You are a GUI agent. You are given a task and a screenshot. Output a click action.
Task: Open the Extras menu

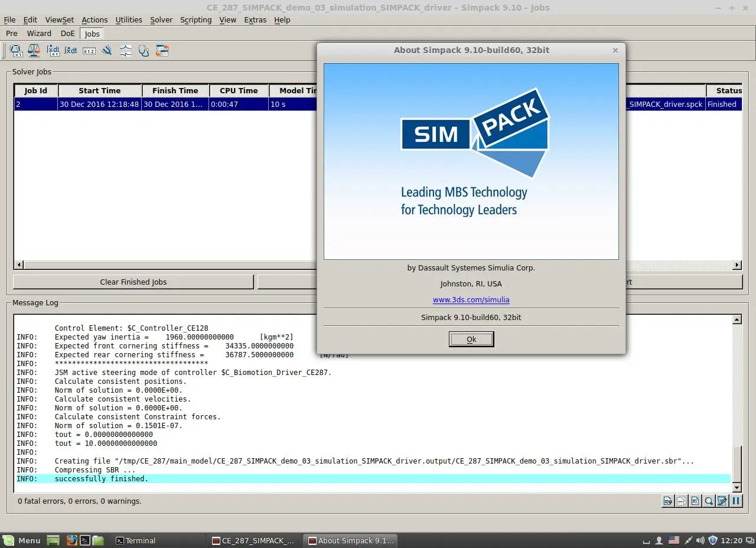pos(255,19)
